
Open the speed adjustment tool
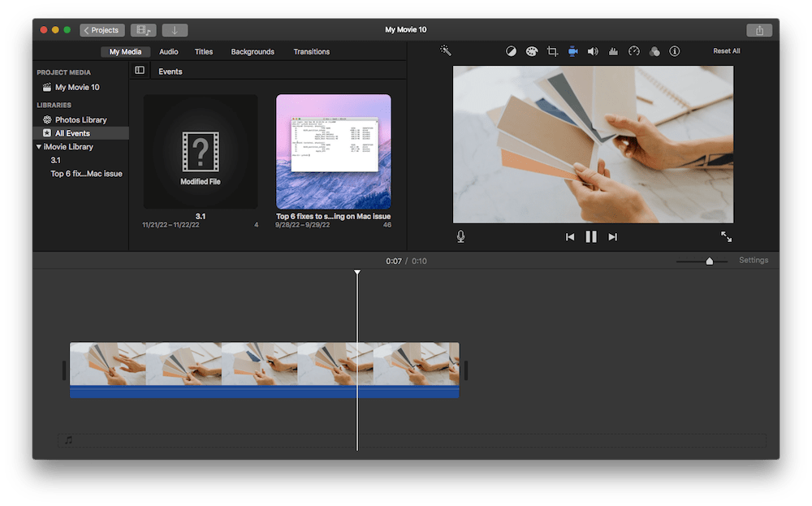pos(634,51)
